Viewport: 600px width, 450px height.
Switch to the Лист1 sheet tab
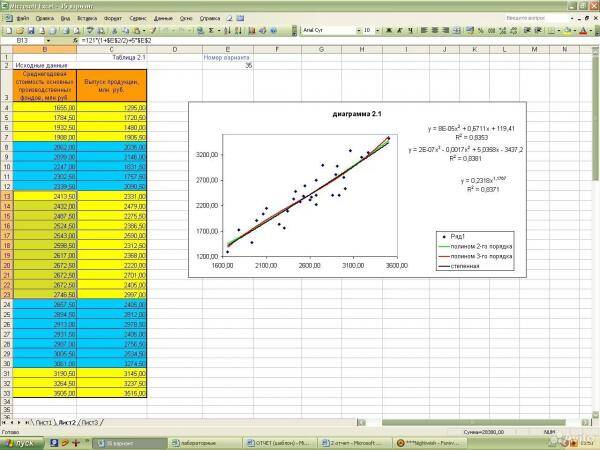[43, 422]
